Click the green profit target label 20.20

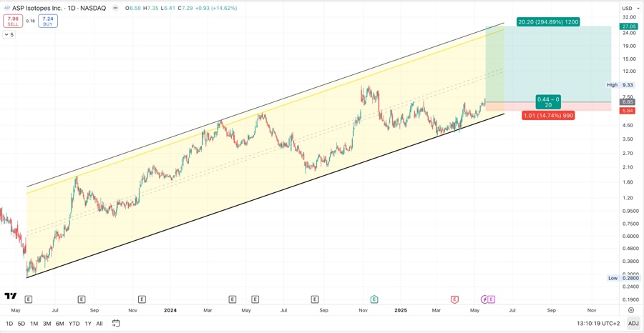pos(547,22)
